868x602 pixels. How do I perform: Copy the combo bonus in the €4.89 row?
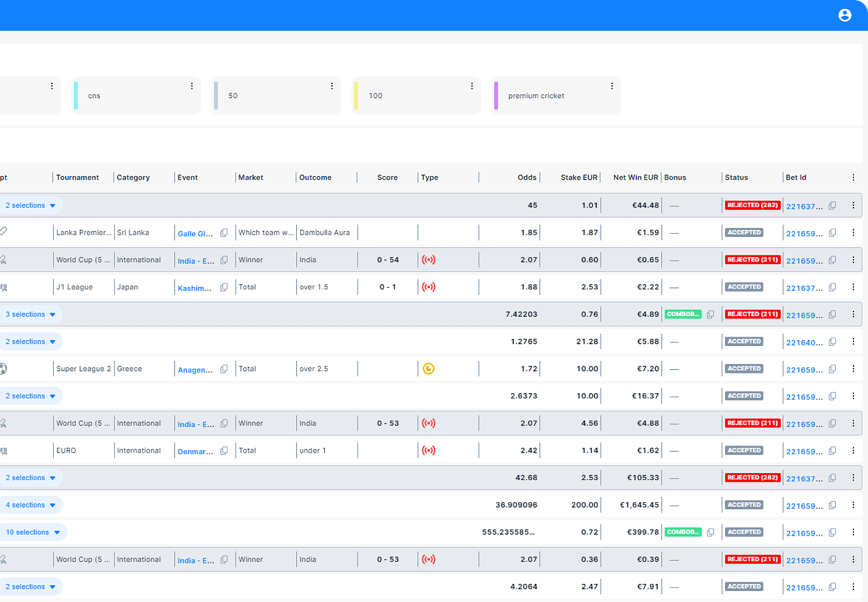coord(710,314)
